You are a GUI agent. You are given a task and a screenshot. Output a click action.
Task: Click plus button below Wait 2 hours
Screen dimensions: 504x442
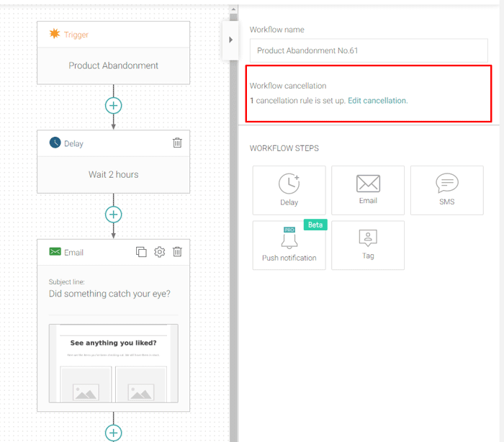point(114,215)
